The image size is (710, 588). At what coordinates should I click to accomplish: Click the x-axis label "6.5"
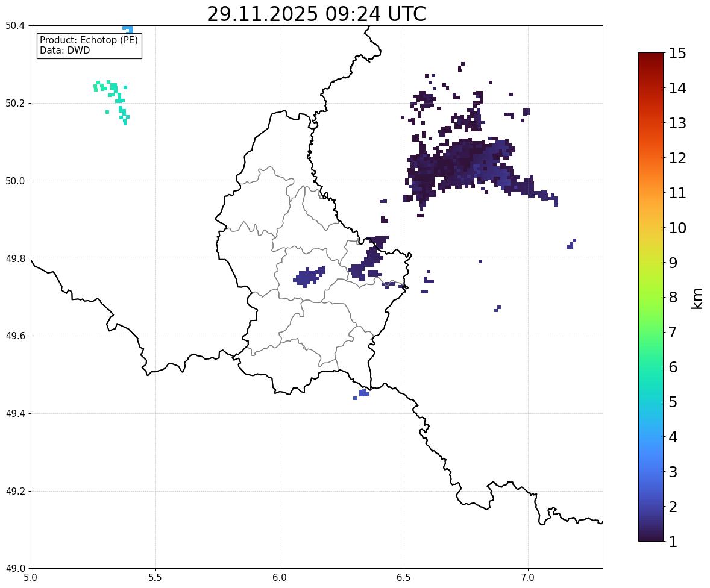[404, 578]
